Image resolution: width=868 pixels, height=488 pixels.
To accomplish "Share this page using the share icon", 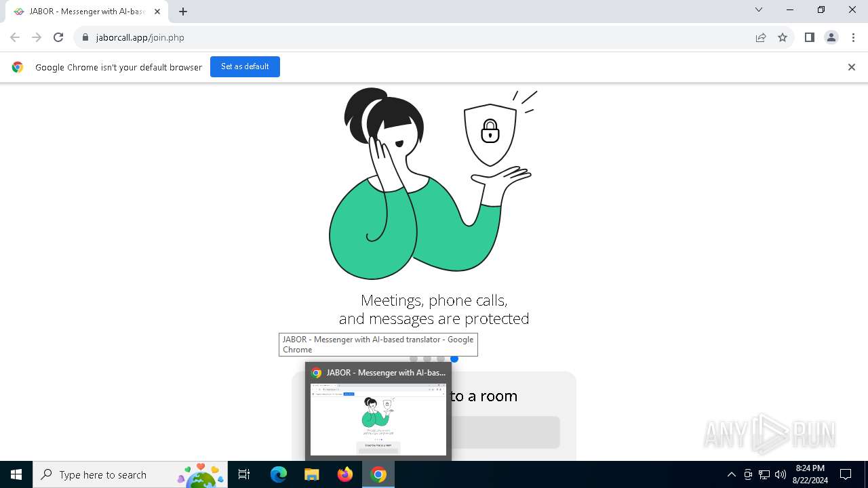I will tap(761, 37).
